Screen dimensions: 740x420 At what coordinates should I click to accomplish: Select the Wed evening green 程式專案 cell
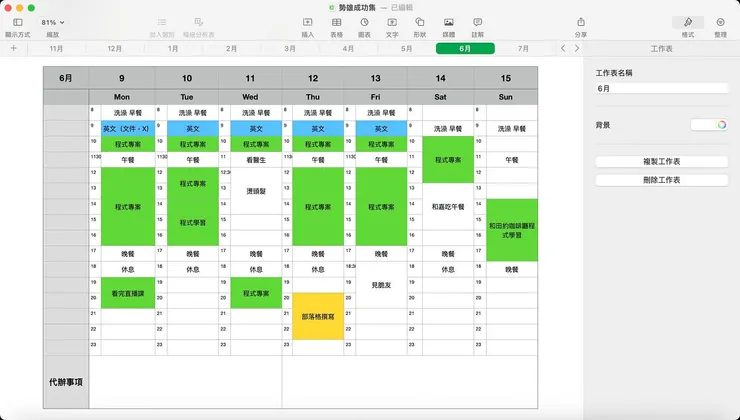(x=256, y=293)
